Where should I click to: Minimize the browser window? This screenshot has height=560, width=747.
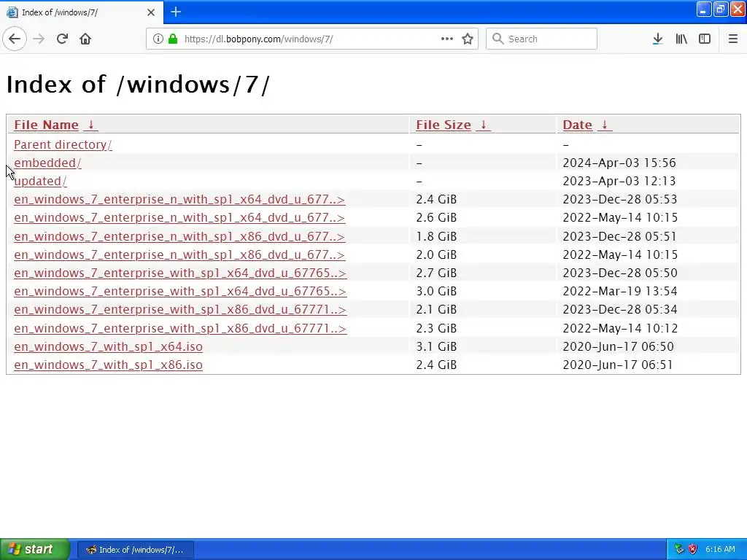point(704,9)
